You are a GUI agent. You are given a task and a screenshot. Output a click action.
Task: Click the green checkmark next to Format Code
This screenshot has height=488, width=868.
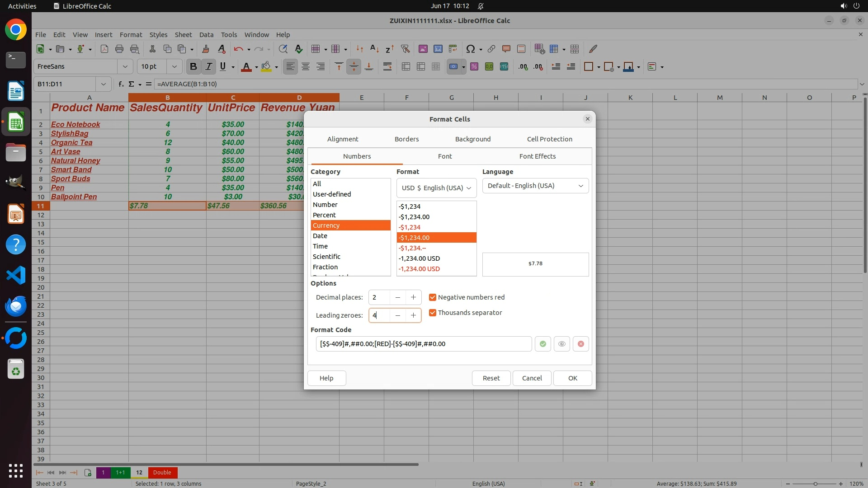542,344
